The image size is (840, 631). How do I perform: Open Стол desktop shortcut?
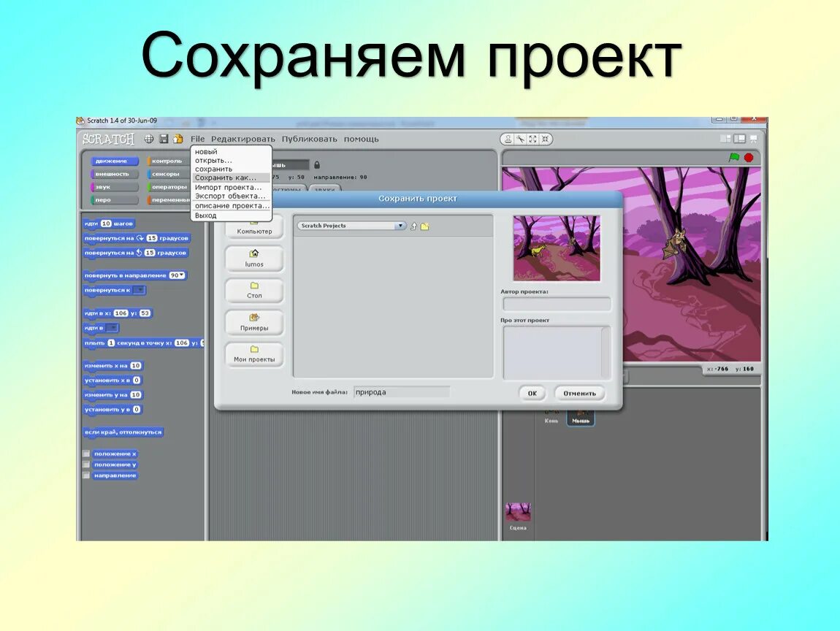254,291
